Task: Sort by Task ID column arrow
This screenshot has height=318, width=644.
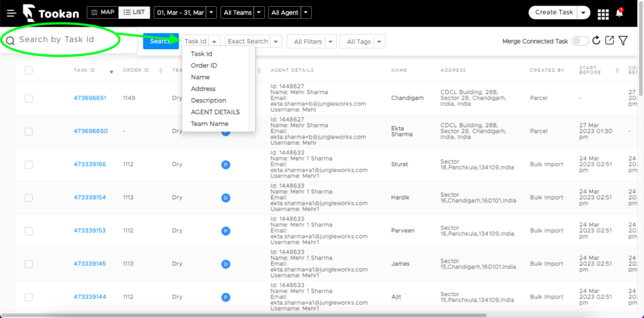Action: click(x=111, y=72)
